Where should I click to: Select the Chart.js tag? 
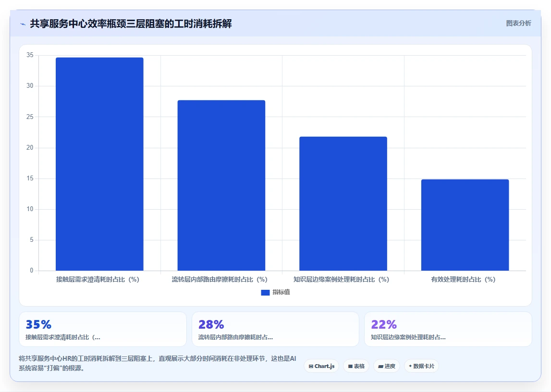click(x=321, y=366)
